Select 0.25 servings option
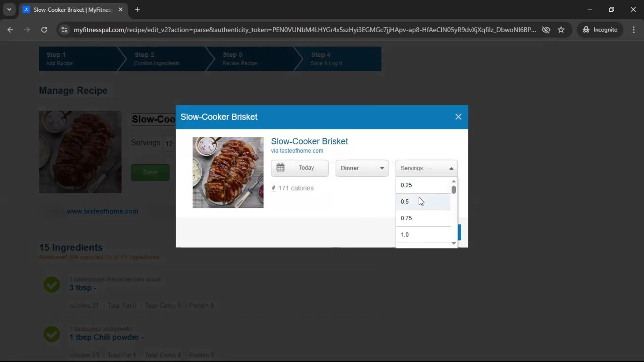This screenshot has width=644, height=362. pos(423,185)
